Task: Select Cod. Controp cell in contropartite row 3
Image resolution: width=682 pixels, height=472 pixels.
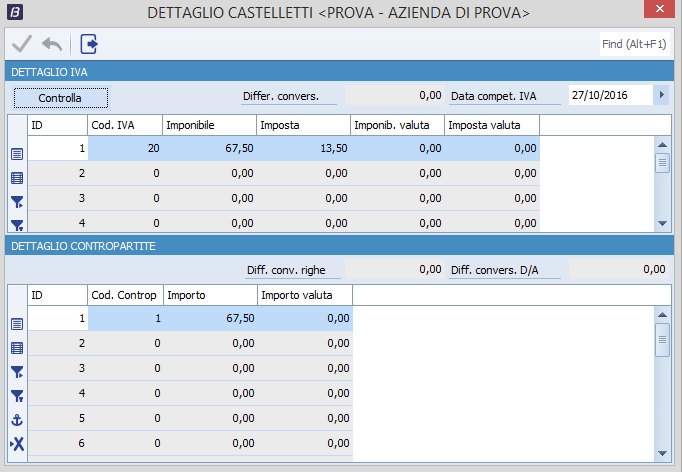Action: (125, 368)
